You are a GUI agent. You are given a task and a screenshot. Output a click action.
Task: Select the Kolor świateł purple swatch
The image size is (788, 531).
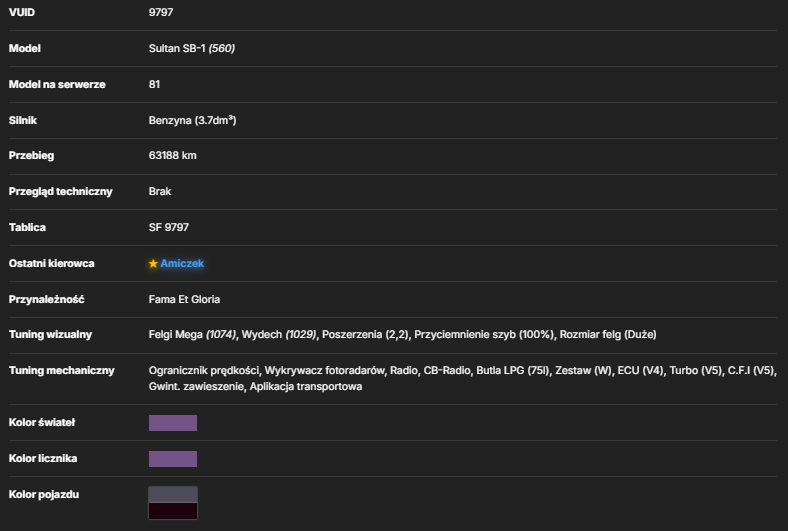coord(173,423)
